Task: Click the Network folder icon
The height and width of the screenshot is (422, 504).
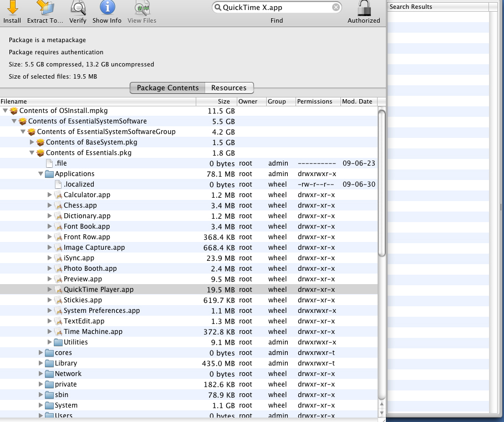Action: (49, 374)
